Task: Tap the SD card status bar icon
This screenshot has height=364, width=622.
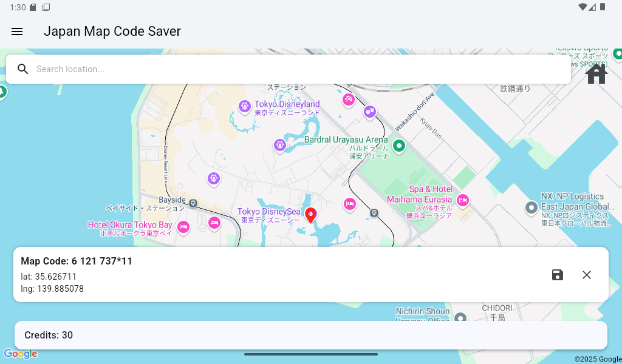Action: tap(33, 7)
